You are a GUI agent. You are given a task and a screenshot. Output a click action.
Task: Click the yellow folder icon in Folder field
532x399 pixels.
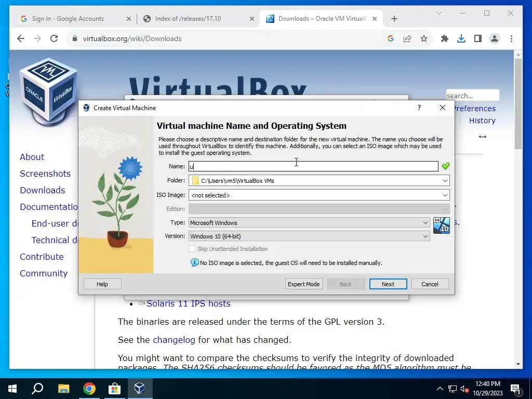pos(195,180)
